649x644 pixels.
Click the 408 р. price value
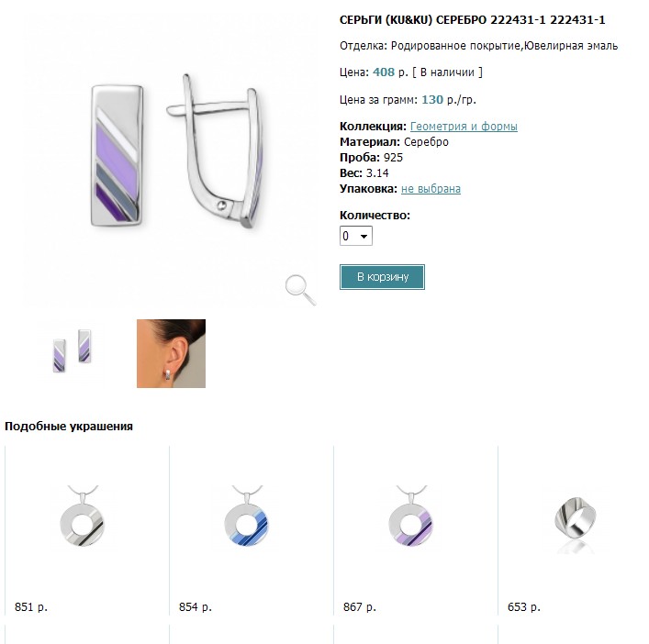(390, 72)
